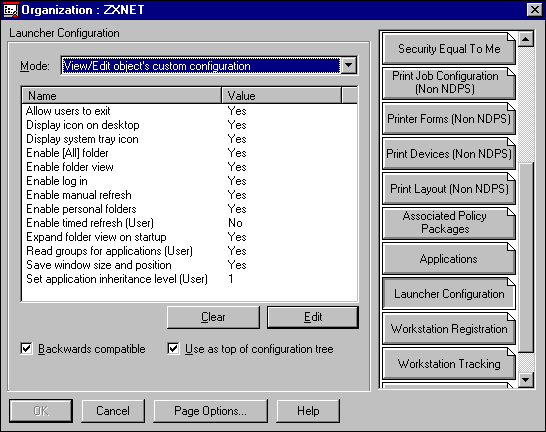546x432 pixels.
Task: Switch to Workstation Registration page
Action: (448, 329)
